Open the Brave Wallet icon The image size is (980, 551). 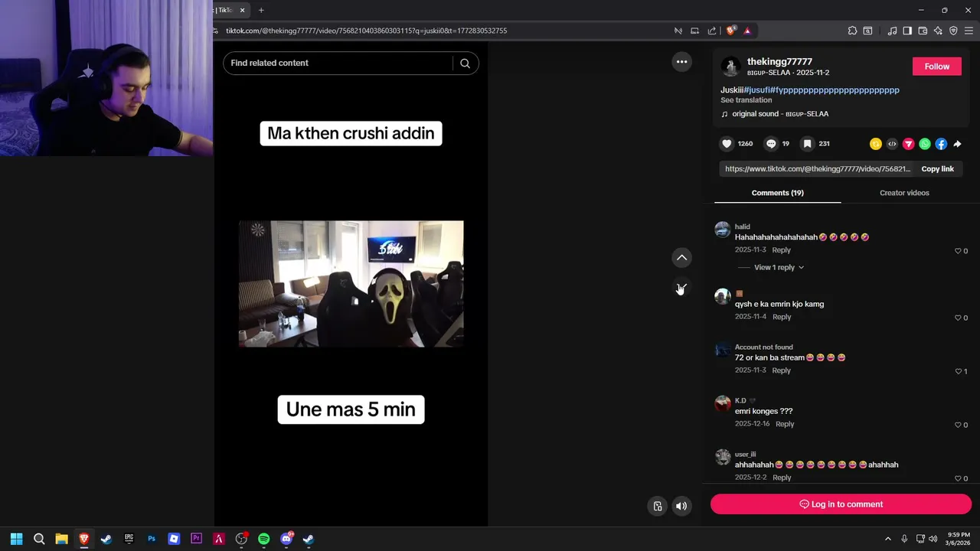pos(923,31)
